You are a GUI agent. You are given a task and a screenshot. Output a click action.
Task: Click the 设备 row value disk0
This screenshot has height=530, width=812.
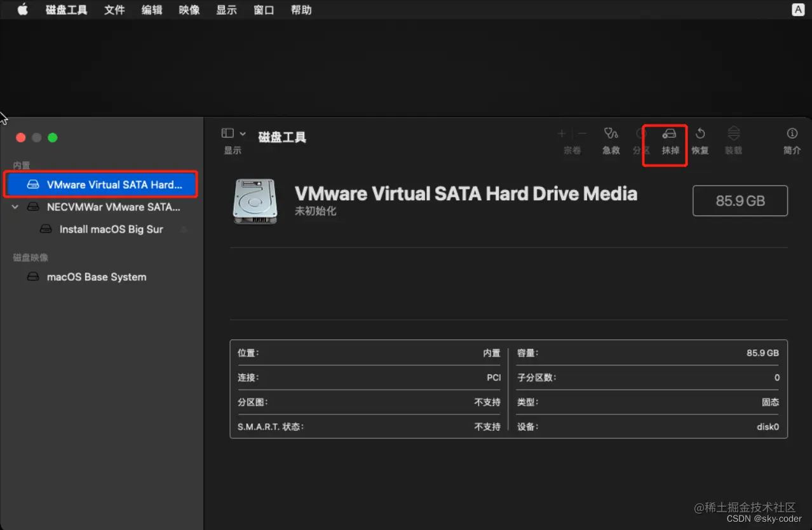768,427
